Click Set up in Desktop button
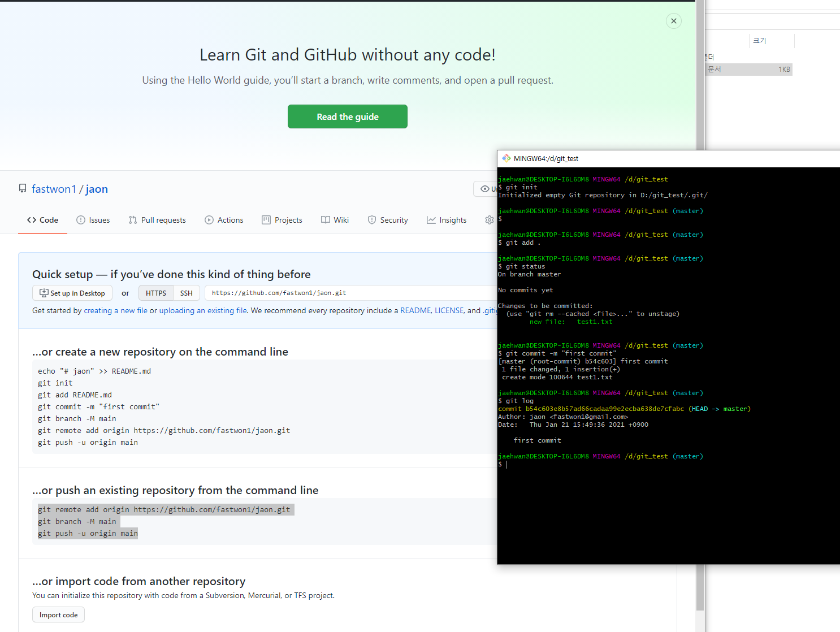 click(x=72, y=293)
